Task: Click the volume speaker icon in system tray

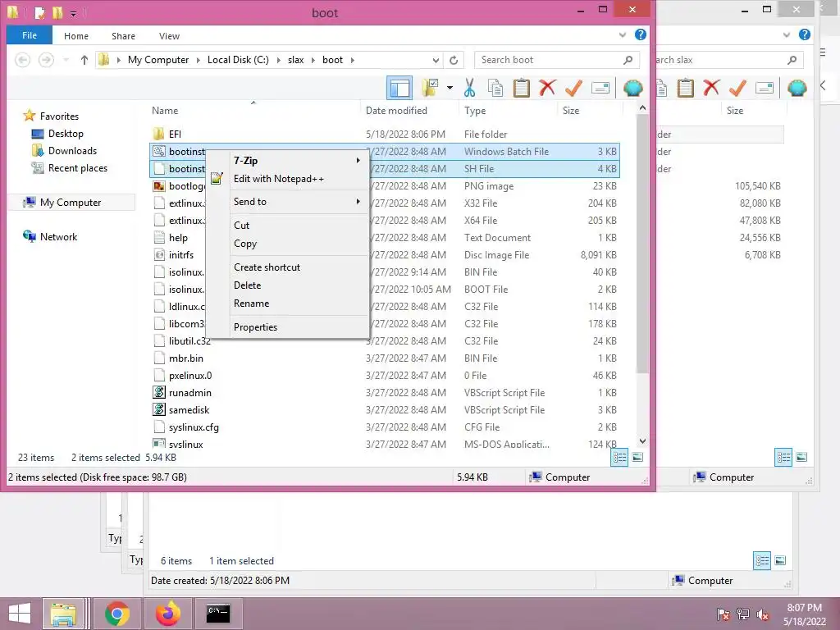Action: coord(763,614)
